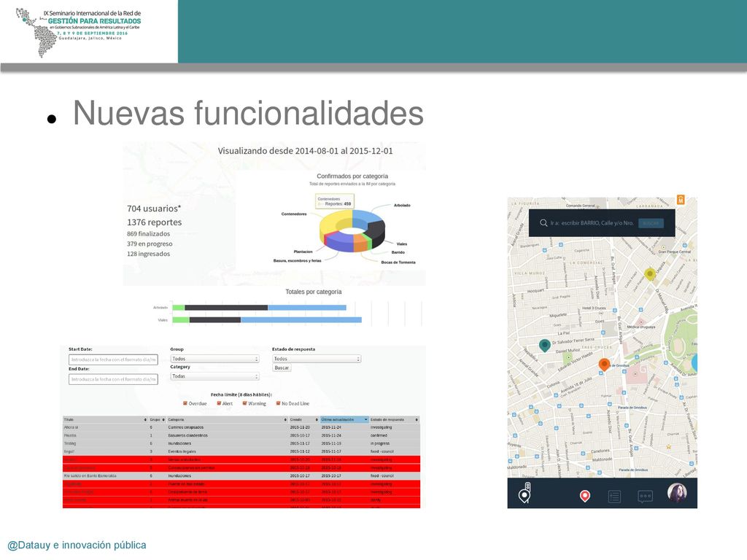Click the 'Caminos colapsados' table cell
The width and height of the screenshot is (747, 560).
click(x=186, y=427)
